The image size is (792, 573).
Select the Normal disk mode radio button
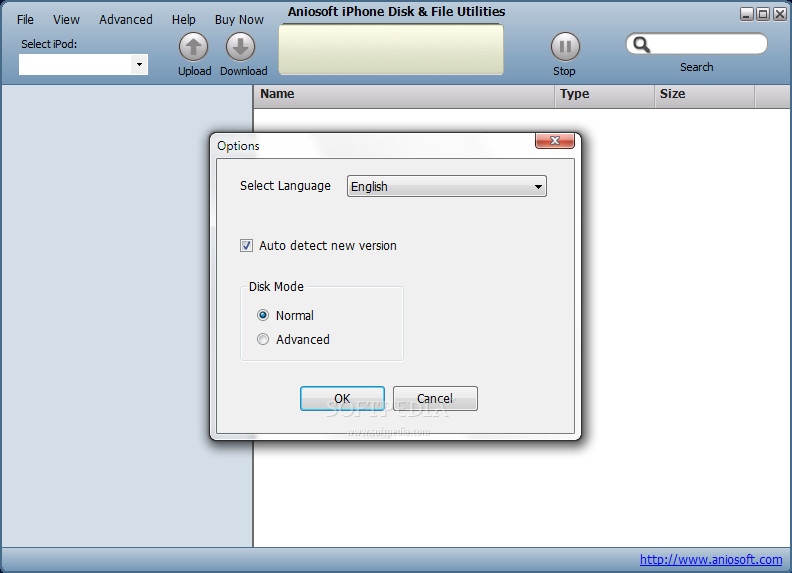click(x=263, y=315)
